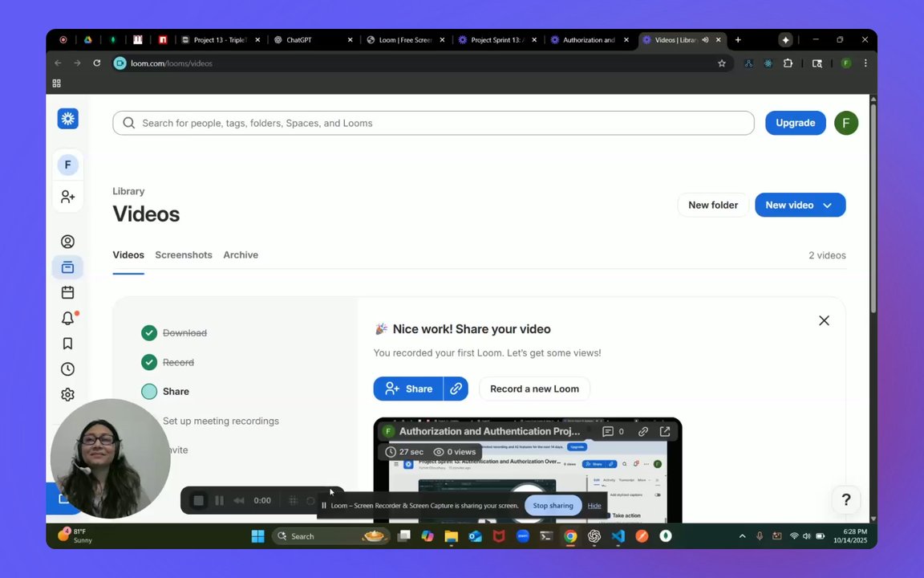924x578 pixels.
Task: Click the volume icon in system tray
Action: pos(807,536)
